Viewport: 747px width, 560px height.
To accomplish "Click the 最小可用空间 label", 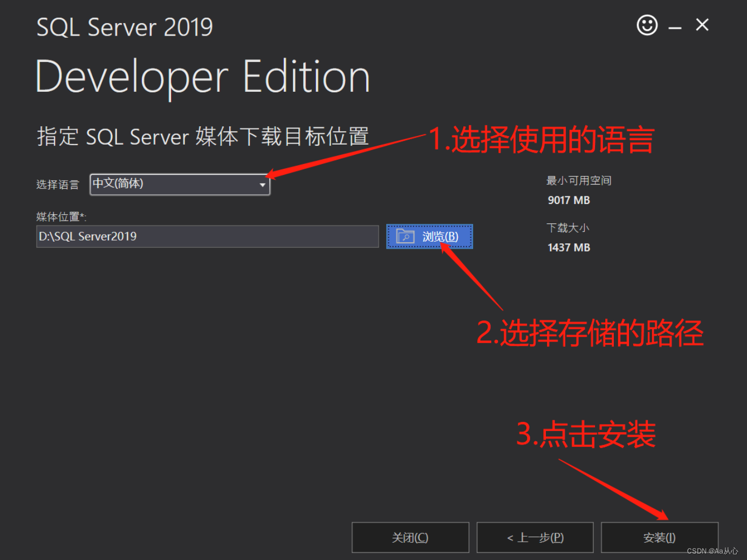I will (579, 181).
